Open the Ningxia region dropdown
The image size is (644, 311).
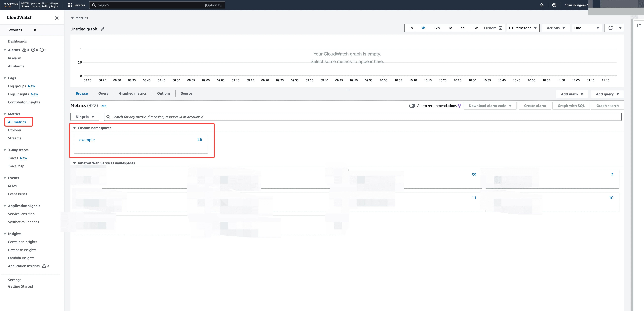point(85,117)
